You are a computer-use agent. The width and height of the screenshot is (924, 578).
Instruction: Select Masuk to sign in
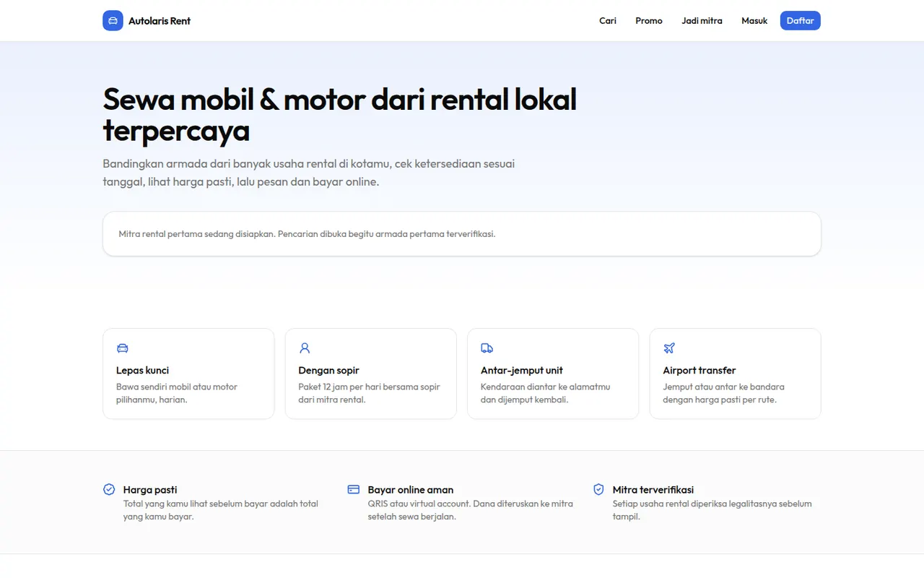(x=754, y=21)
